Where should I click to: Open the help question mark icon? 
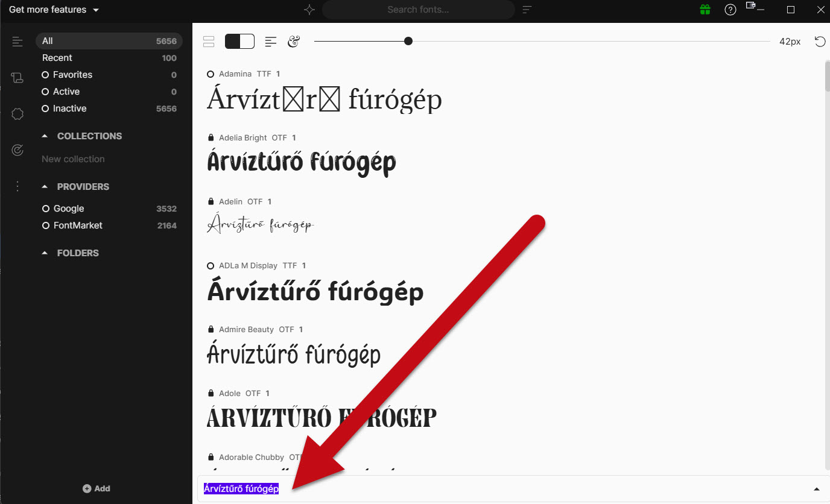[x=730, y=10]
